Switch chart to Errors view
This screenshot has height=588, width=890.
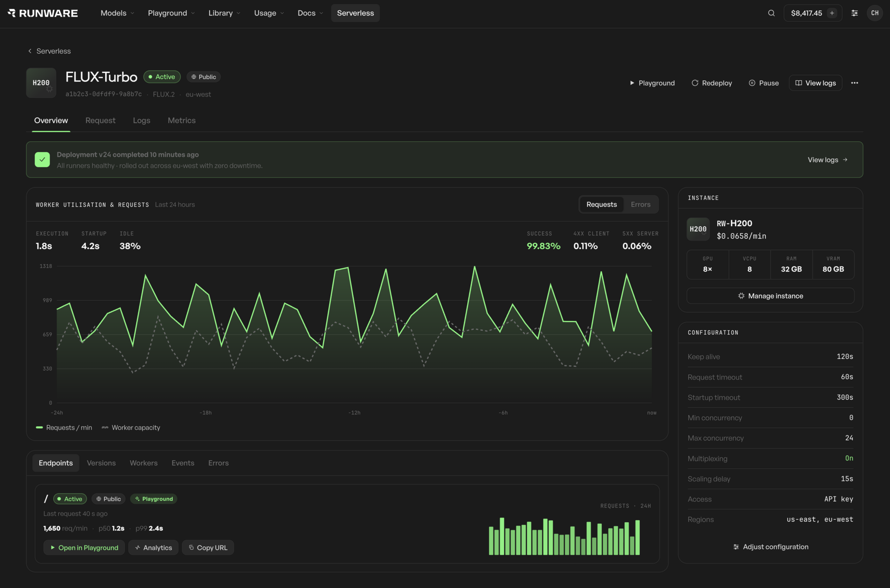coord(641,204)
